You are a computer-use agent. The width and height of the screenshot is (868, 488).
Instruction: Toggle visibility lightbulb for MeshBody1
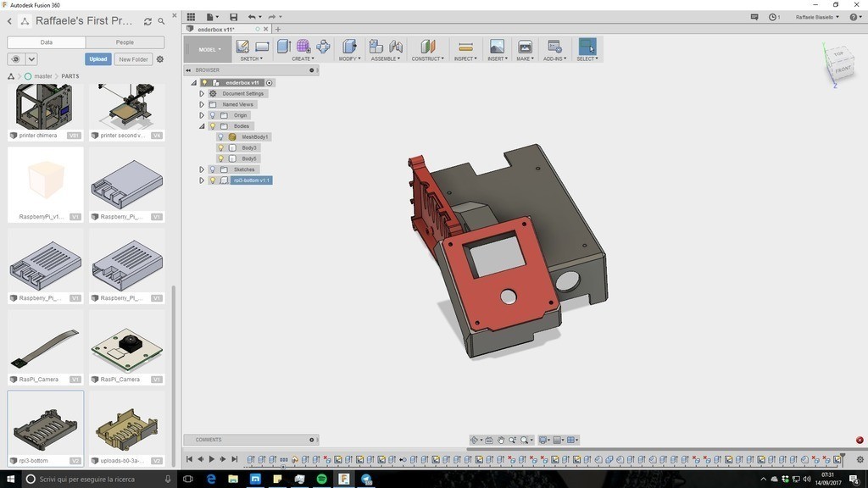click(x=221, y=136)
